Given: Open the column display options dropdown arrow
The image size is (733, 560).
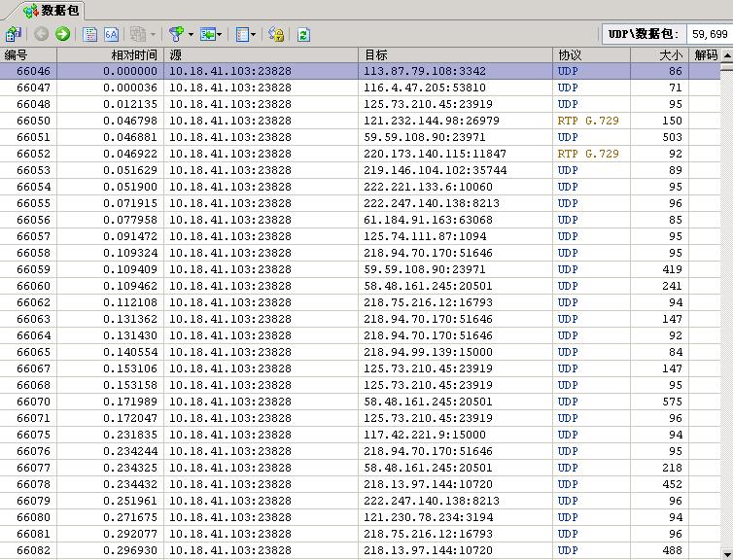Looking at the screenshot, I should (255, 34).
